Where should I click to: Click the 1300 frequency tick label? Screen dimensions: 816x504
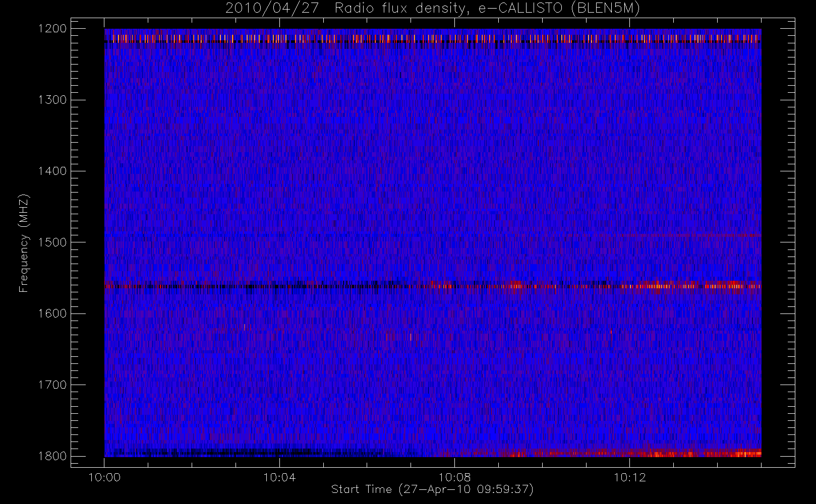52,100
